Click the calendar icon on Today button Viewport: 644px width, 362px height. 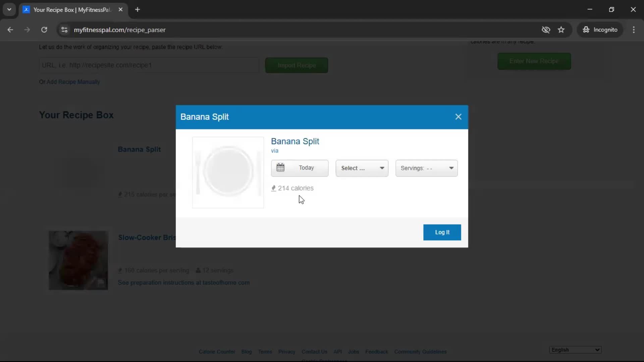click(x=280, y=168)
